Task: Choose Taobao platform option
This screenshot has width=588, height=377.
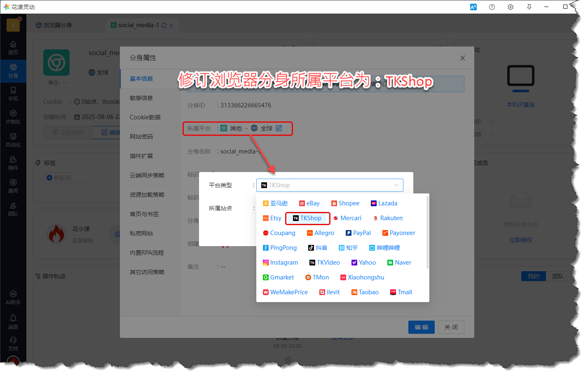Action: tap(365, 292)
